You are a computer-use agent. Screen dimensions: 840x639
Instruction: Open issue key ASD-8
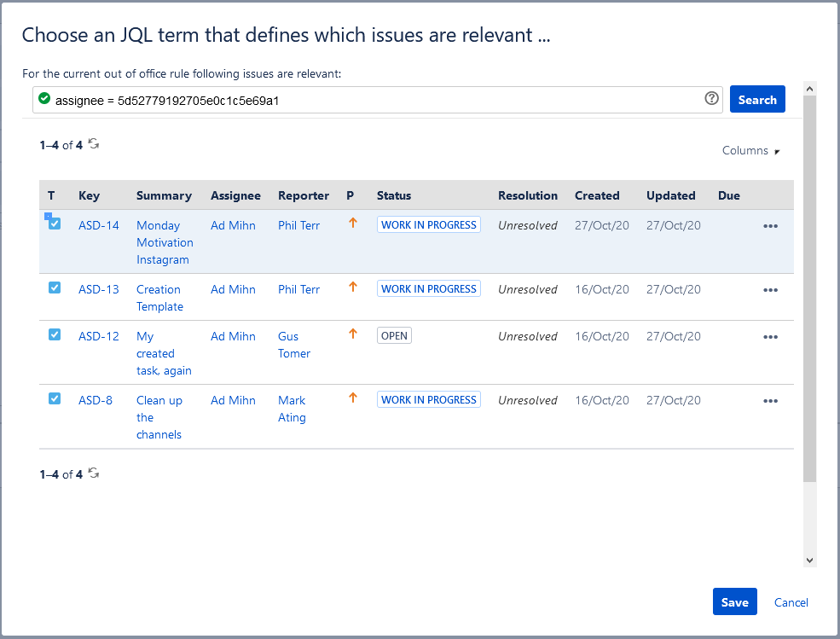96,400
